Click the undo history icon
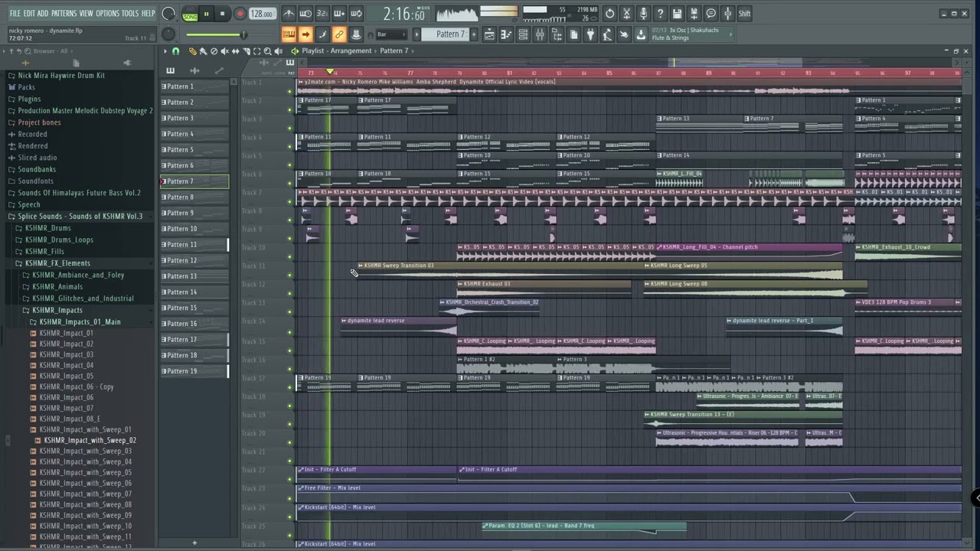 (609, 14)
